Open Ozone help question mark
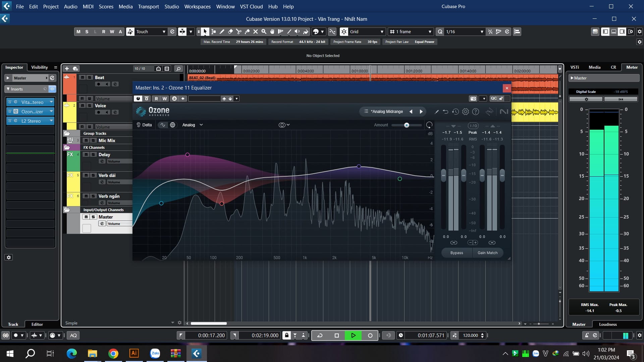Image resolution: width=644 pixels, height=362 pixels. (x=476, y=112)
